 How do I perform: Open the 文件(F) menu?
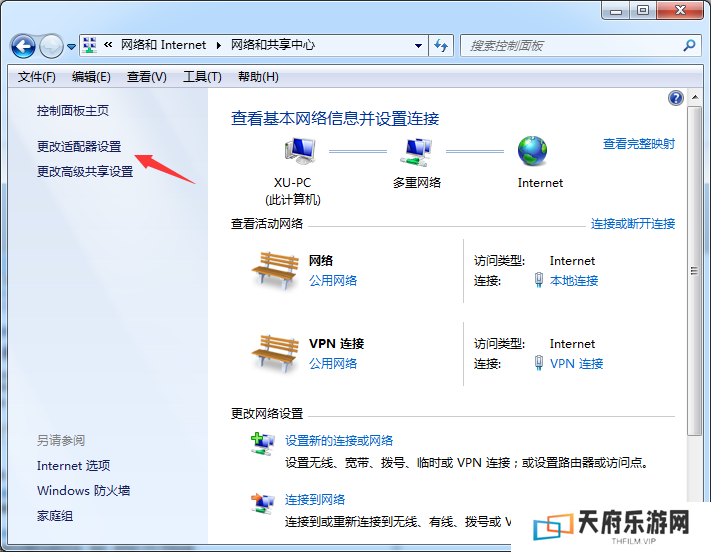[37, 77]
